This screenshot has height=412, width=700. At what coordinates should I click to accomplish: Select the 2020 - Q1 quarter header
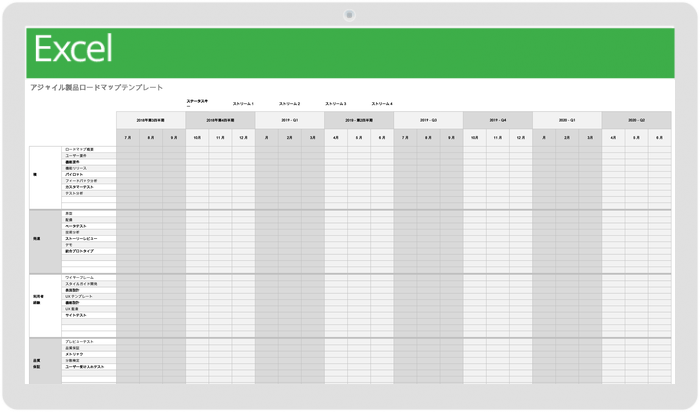coord(567,120)
